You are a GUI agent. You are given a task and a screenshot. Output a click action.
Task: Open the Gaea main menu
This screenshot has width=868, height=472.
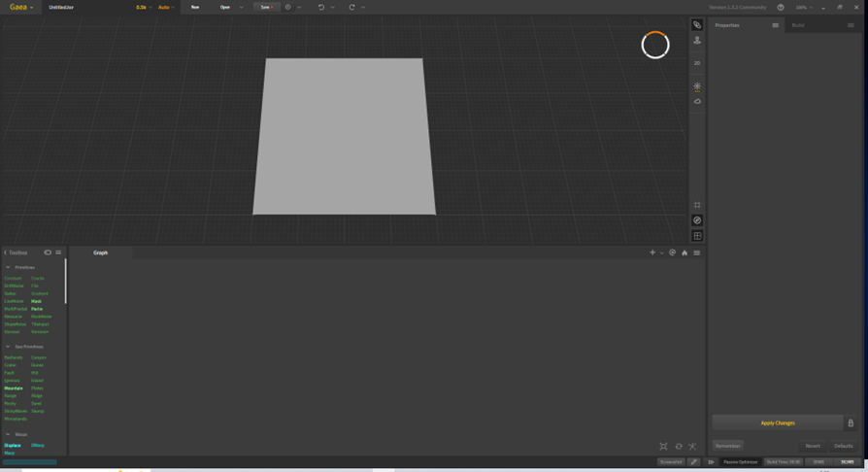21,7
